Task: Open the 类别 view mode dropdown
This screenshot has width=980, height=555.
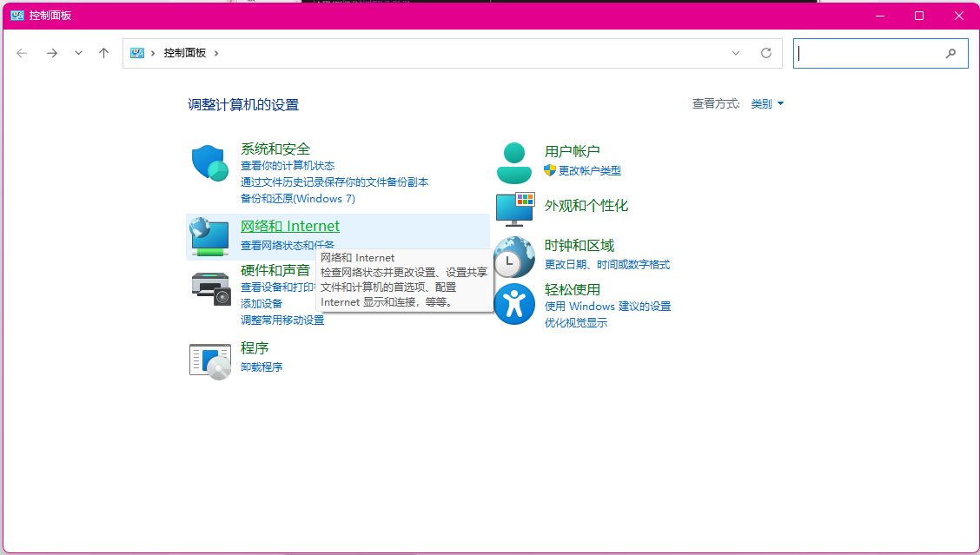Action: [767, 103]
